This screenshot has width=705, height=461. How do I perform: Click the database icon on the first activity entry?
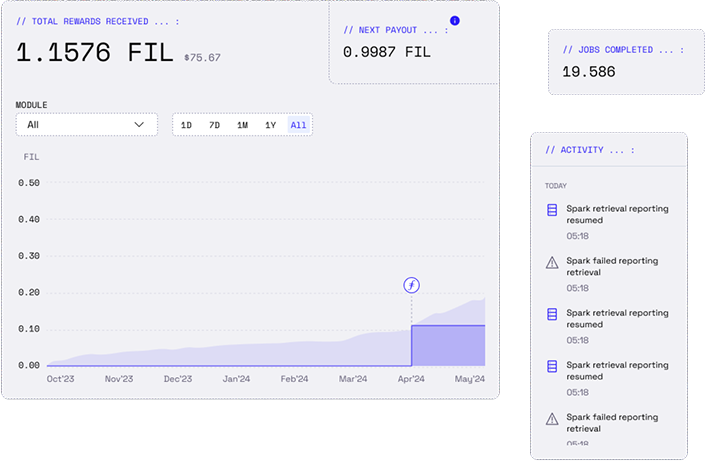click(551, 210)
